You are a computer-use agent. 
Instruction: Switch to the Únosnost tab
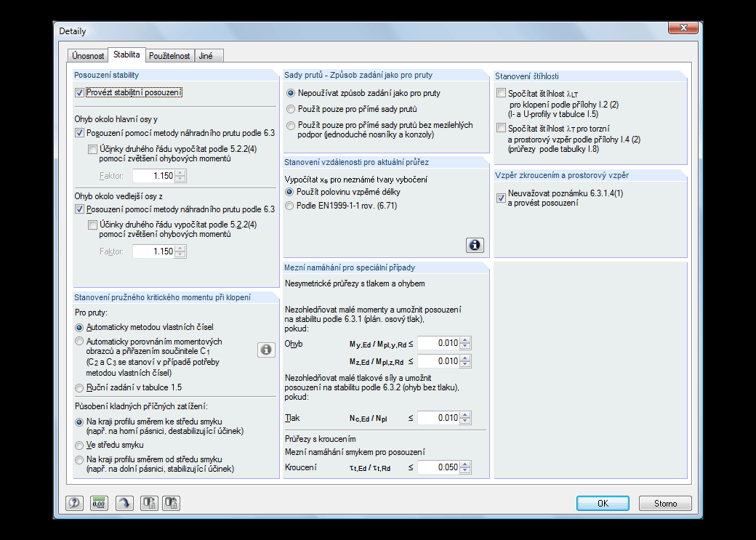point(88,56)
